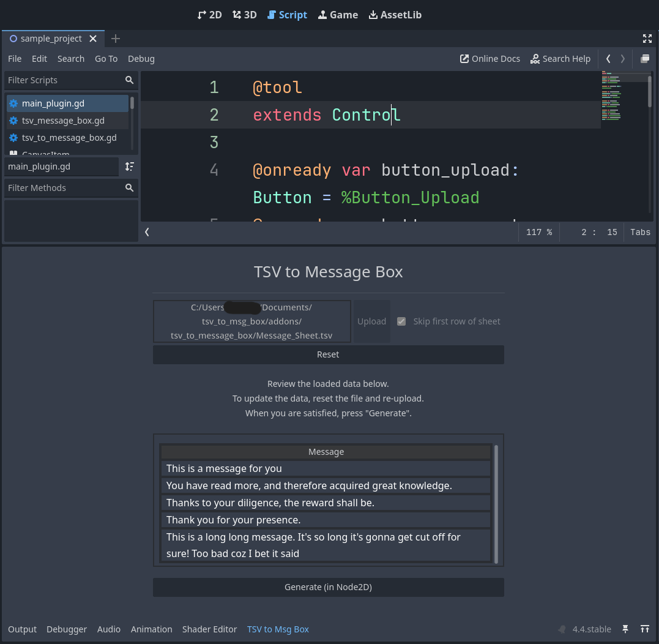This screenshot has height=644, width=659.
Task: Click the script list scrollbar
Action: [132, 103]
